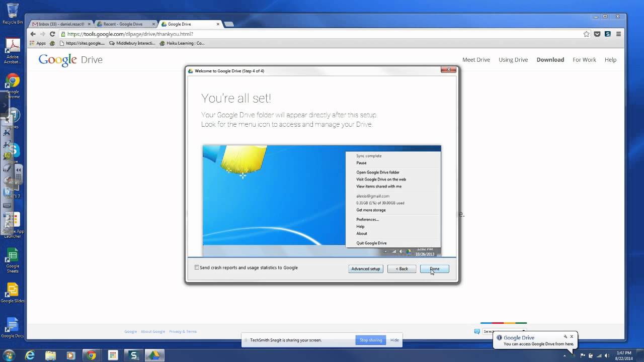Screen dimensions: 644x362
Task: Click the Back button in setup dialog
Action: 401,268
